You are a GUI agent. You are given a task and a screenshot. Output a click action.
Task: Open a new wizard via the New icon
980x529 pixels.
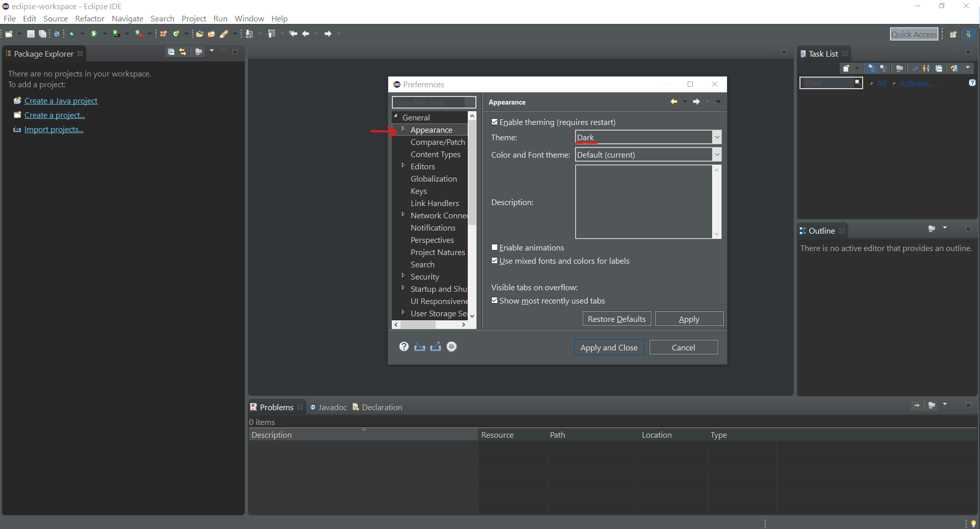(8, 34)
